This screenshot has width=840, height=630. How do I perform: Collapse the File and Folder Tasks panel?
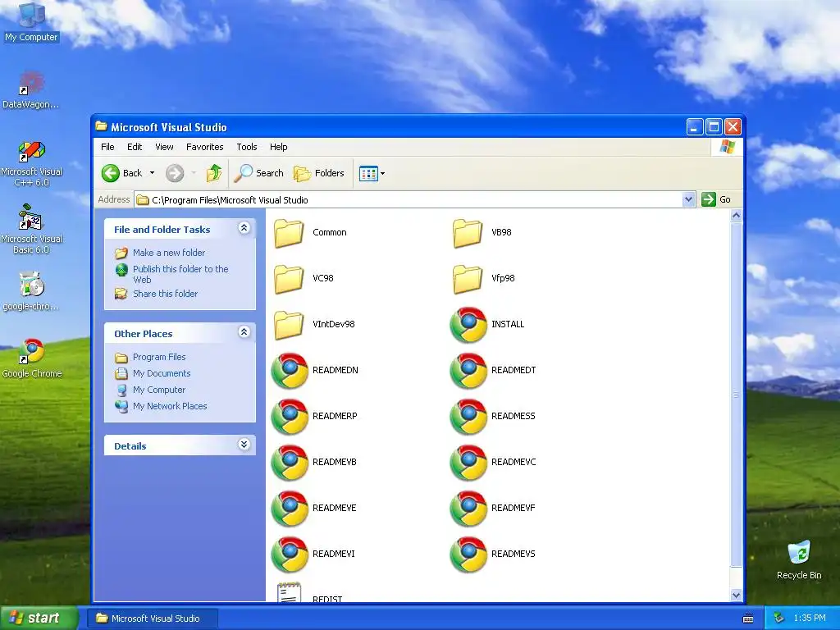(244, 228)
